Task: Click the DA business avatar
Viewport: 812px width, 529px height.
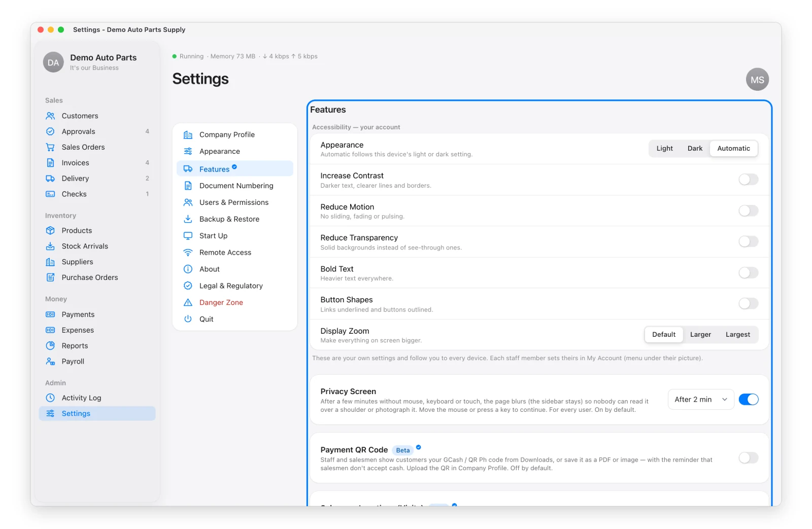Action: 53,62
